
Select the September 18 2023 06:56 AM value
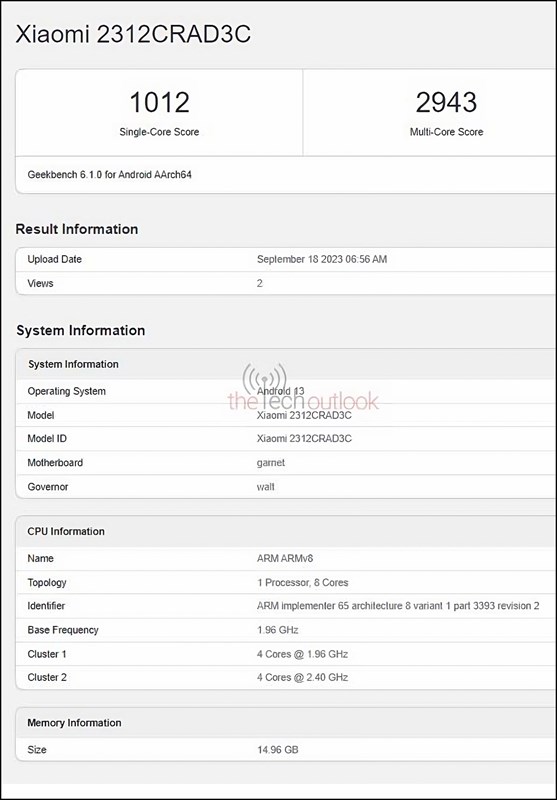coord(322,259)
